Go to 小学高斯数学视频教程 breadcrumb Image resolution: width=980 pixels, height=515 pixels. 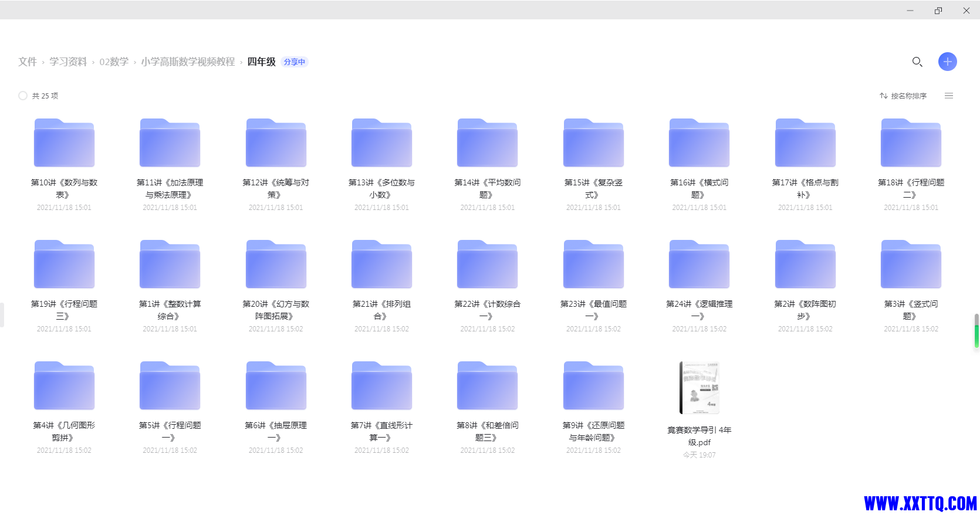188,62
